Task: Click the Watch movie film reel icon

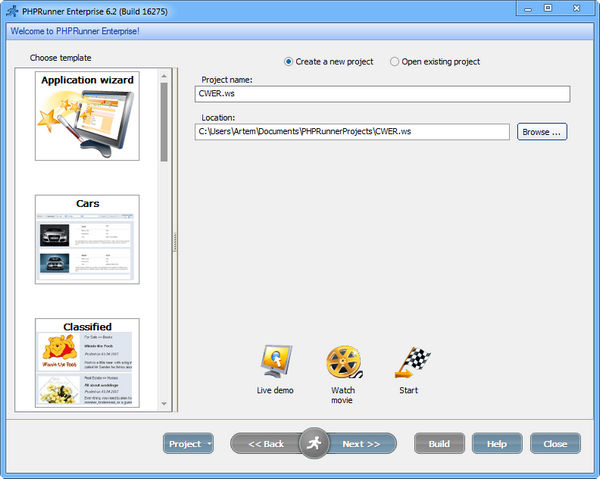Action: pos(343,361)
